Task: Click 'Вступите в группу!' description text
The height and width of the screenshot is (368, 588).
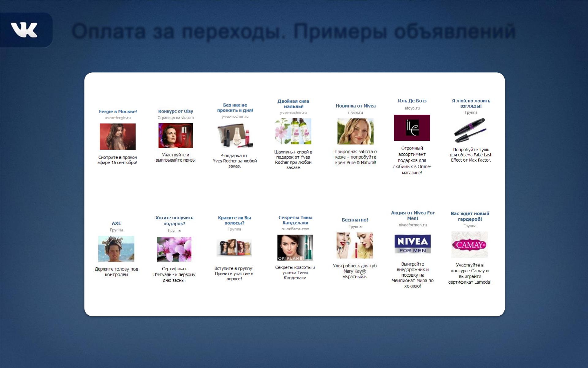Action: [x=234, y=274]
